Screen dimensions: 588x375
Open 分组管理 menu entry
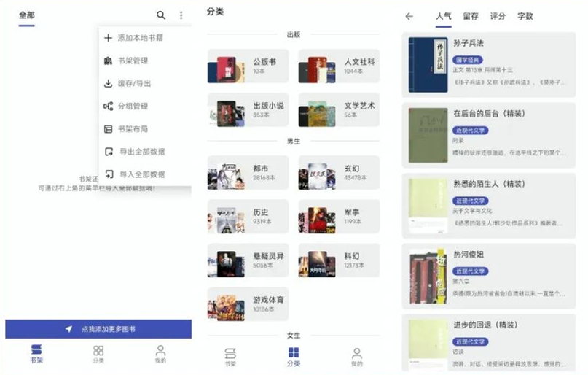(x=133, y=106)
